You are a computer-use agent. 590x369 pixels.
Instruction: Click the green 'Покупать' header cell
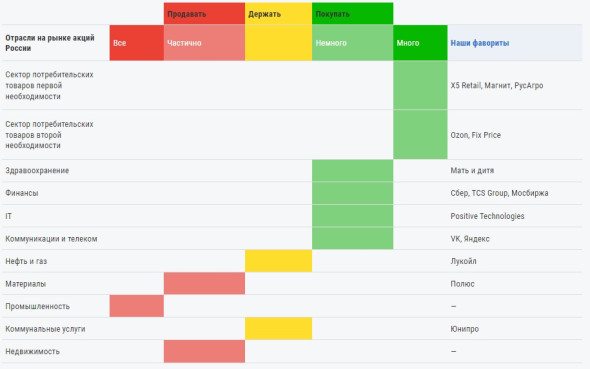coord(353,14)
